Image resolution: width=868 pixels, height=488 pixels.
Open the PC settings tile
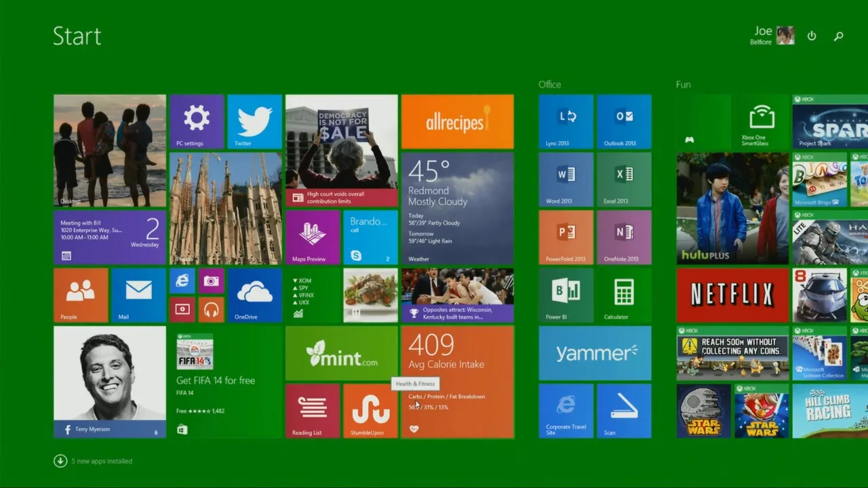[x=197, y=121]
